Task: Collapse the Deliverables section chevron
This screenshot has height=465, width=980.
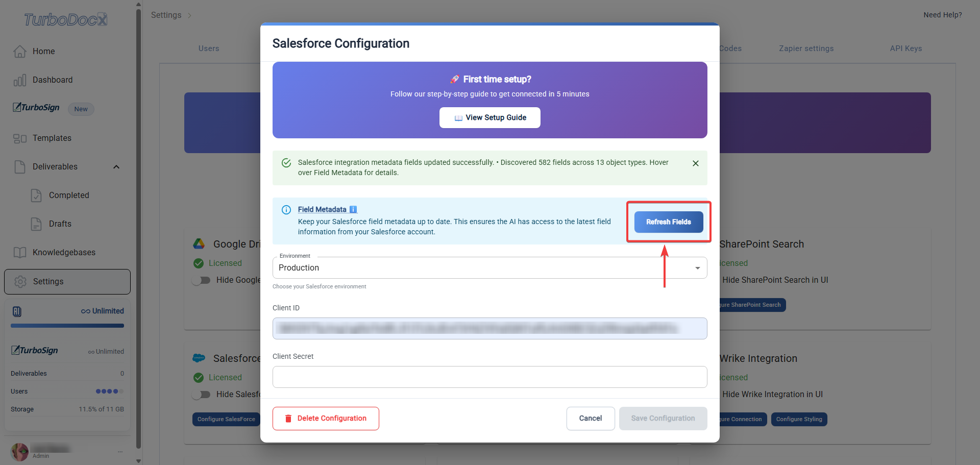Action: [116, 167]
